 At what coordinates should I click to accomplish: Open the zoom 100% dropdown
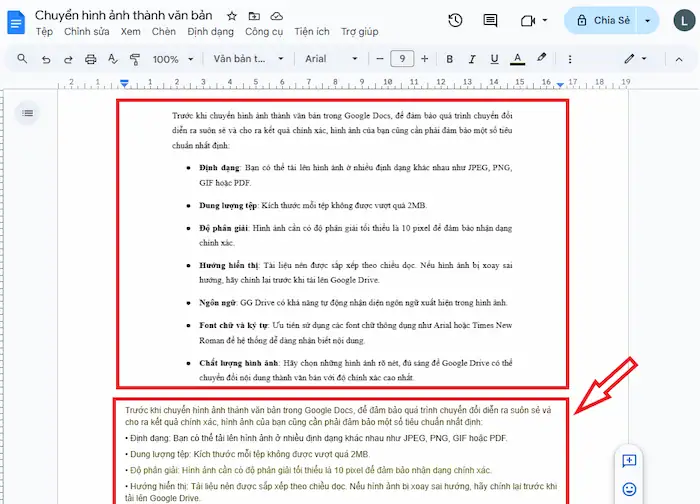pyautogui.click(x=173, y=59)
